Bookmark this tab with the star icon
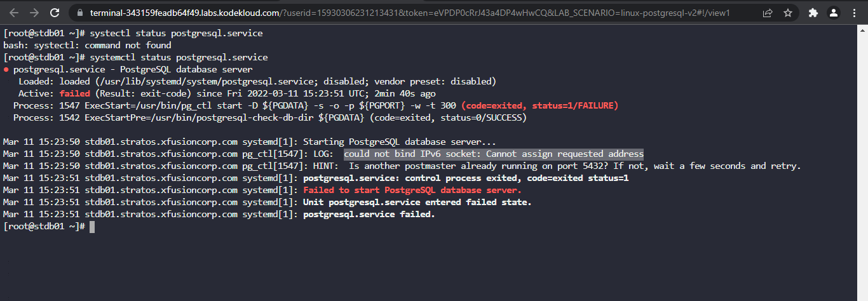Image resolution: width=868 pixels, height=301 pixels. pos(788,13)
